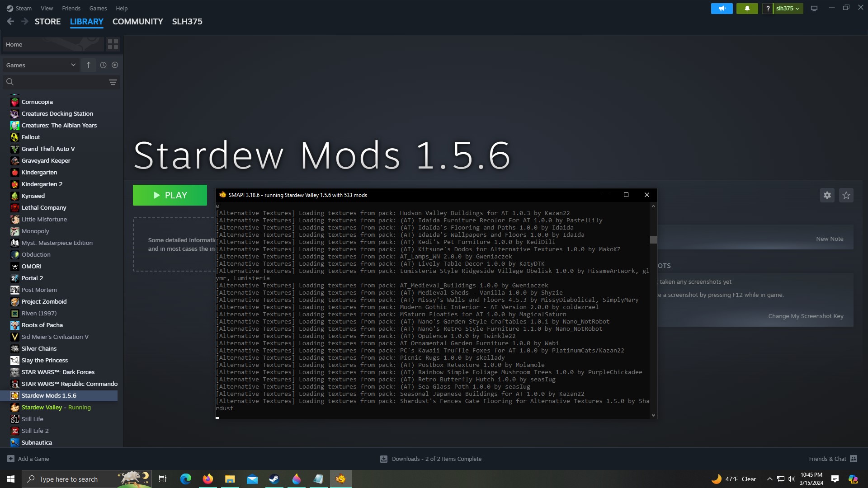
Task: Click Downloads 2 of 2 Items Complete
Action: pyautogui.click(x=436, y=459)
